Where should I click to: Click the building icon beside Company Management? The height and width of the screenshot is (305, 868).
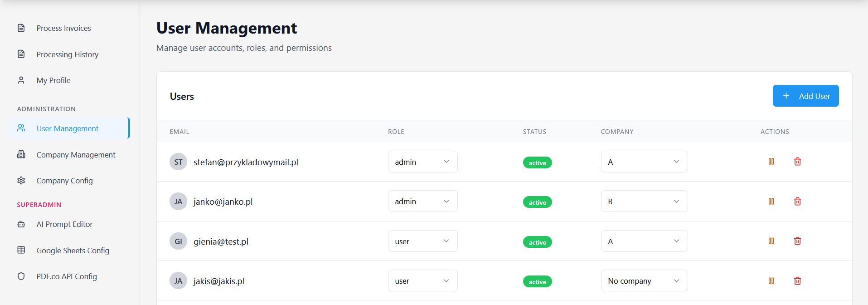(x=21, y=155)
